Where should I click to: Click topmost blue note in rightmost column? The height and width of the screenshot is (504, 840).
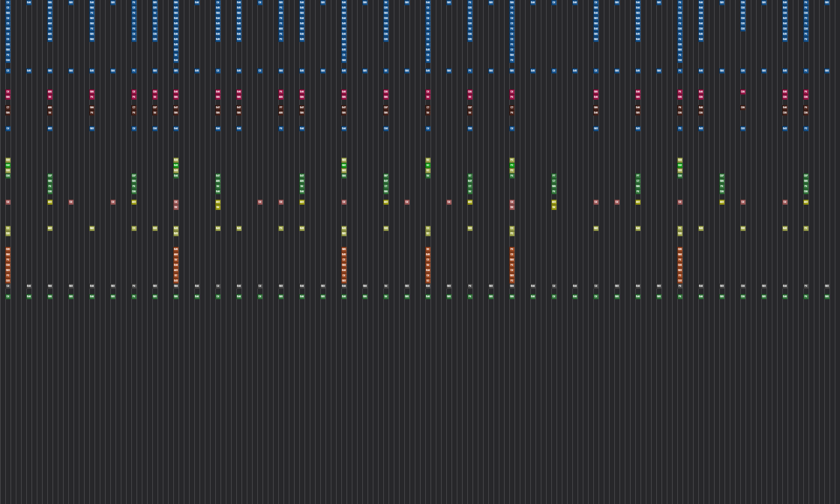[x=827, y=3]
